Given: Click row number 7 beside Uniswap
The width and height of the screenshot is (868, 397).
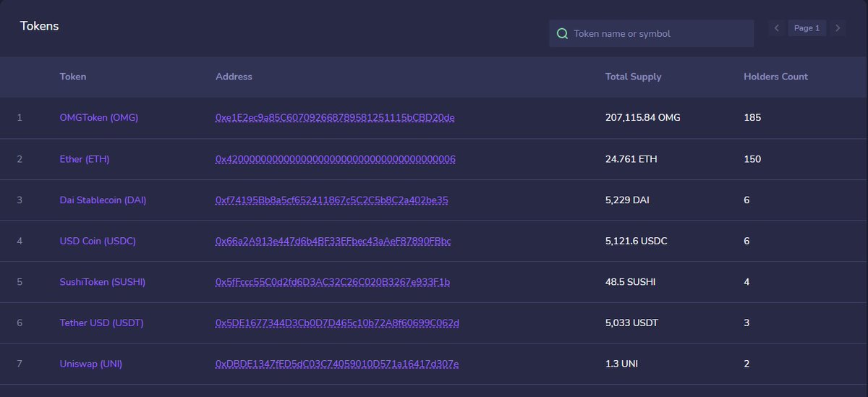Looking at the screenshot, I should click(20, 364).
